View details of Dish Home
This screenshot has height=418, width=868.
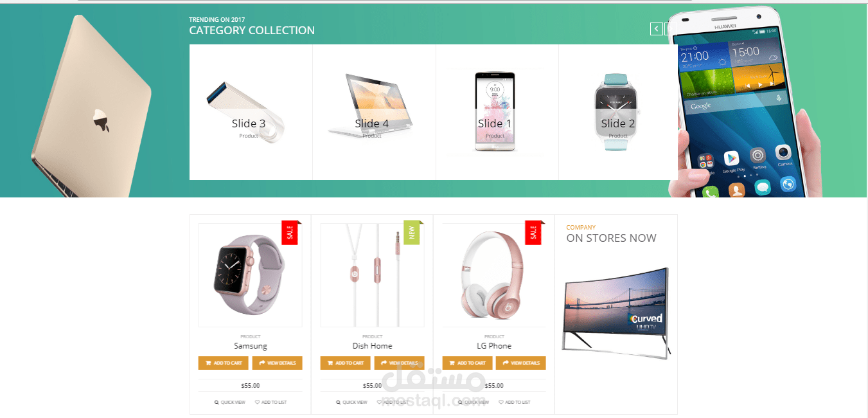click(x=400, y=363)
